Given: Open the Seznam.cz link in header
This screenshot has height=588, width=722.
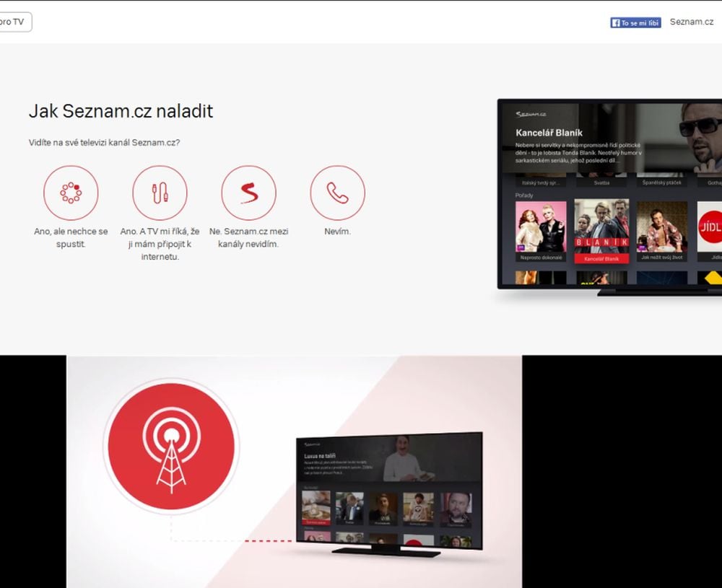Looking at the screenshot, I should click(691, 22).
